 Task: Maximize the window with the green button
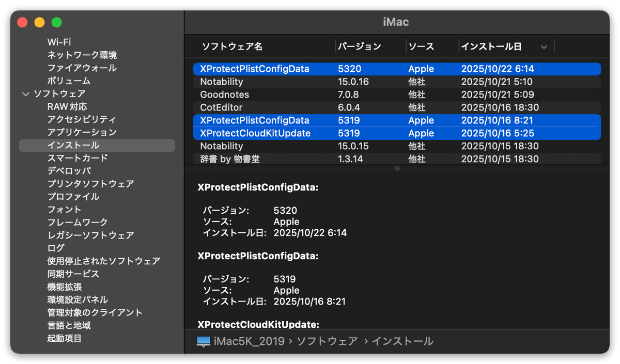click(57, 22)
